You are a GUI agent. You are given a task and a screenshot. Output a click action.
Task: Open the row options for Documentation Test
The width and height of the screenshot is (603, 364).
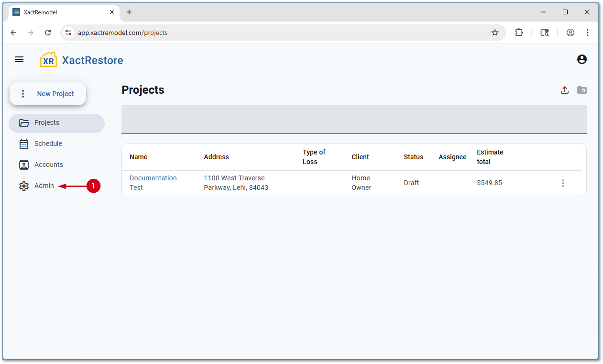(563, 183)
